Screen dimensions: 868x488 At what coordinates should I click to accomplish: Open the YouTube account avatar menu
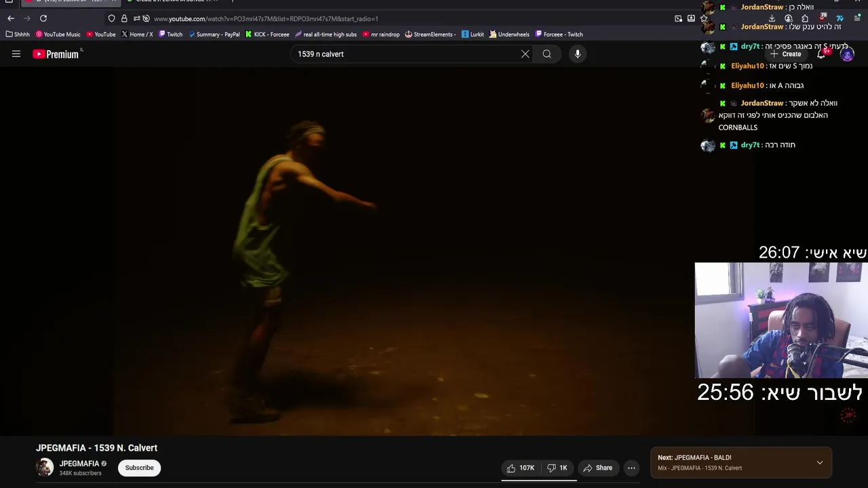[847, 54]
